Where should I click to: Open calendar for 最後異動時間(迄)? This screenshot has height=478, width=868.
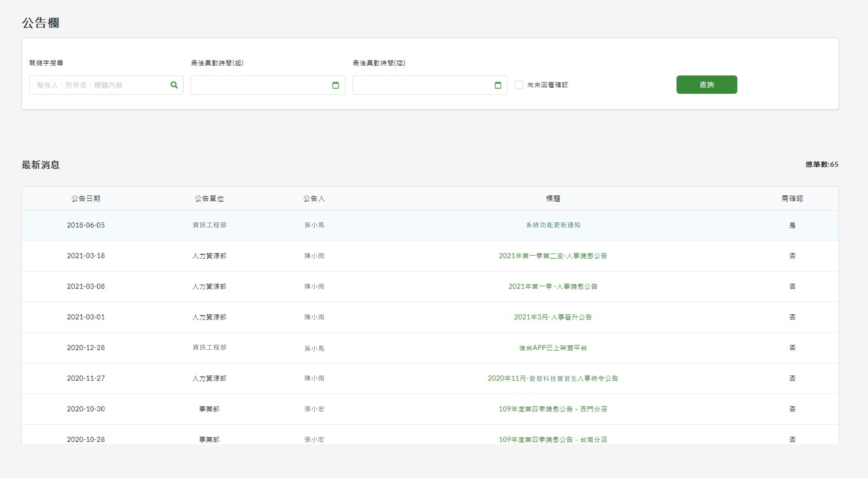coord(498,85)
